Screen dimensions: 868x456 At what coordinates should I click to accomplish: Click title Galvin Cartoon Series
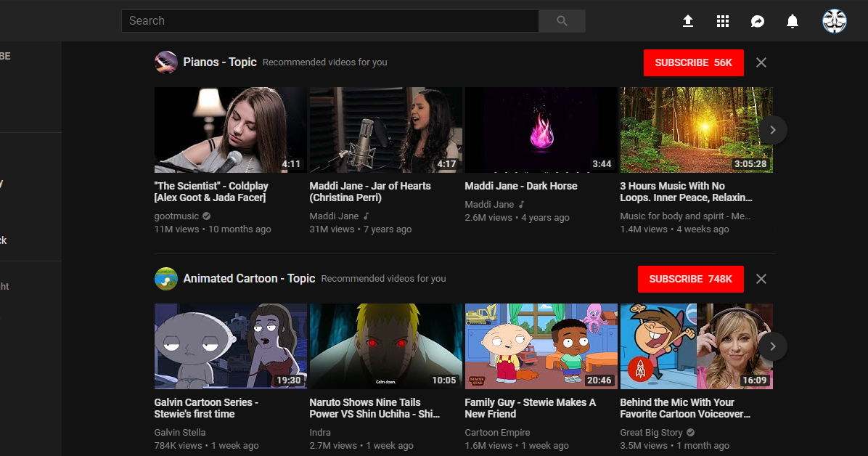206,408
